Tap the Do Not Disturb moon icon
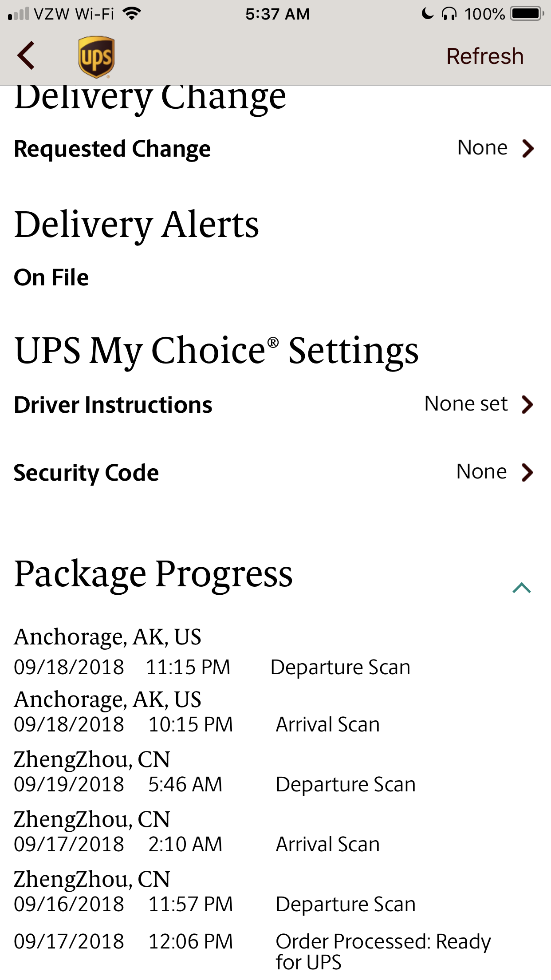 click(428, 14)
